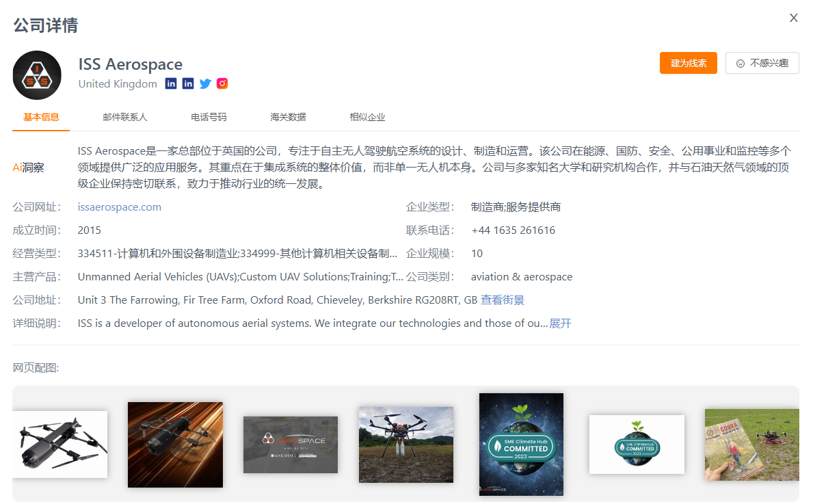Click the 查看街景 street view link

pos(503,300)
